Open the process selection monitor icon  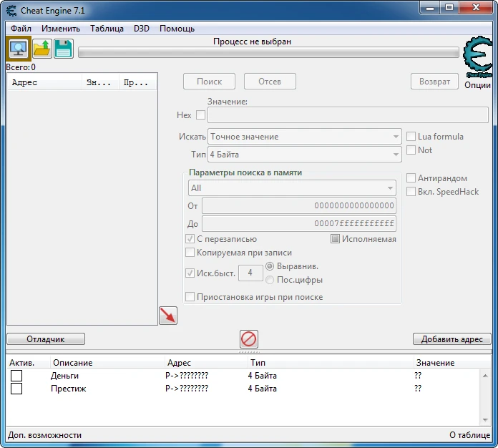pos(19,49)
